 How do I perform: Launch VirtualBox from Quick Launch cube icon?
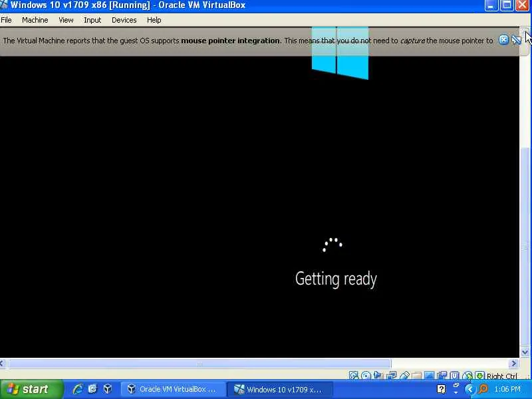click(x=108, y=389)
